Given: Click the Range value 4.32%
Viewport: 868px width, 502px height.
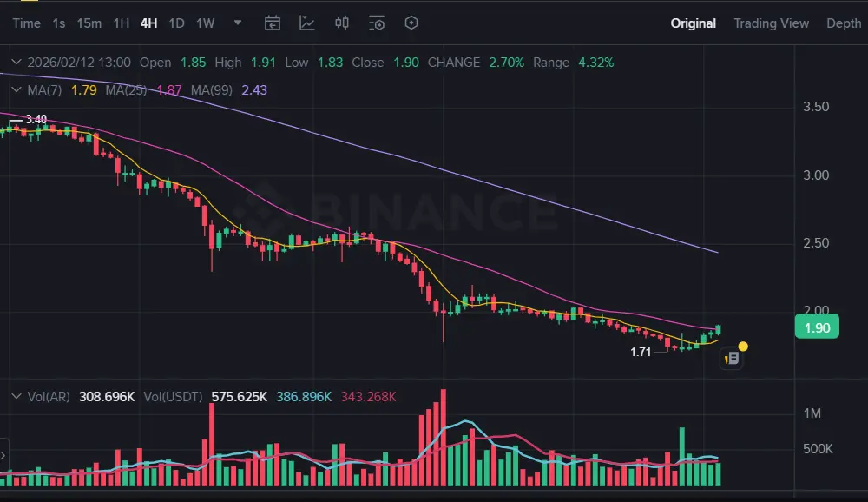Looking at the screenshot, I should (x=596, y=63).
